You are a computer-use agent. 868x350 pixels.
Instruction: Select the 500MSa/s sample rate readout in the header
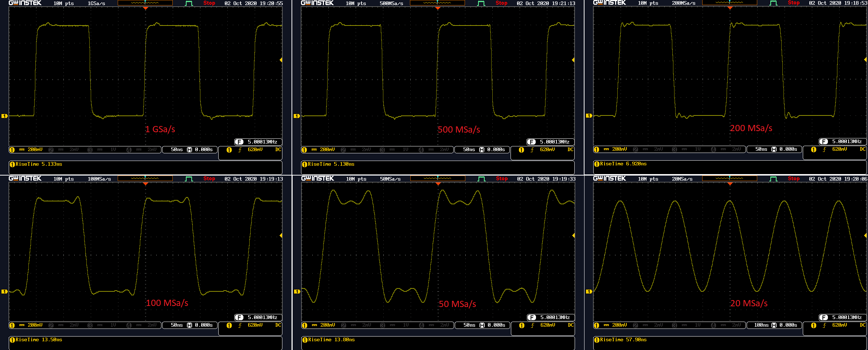(391, 4)
